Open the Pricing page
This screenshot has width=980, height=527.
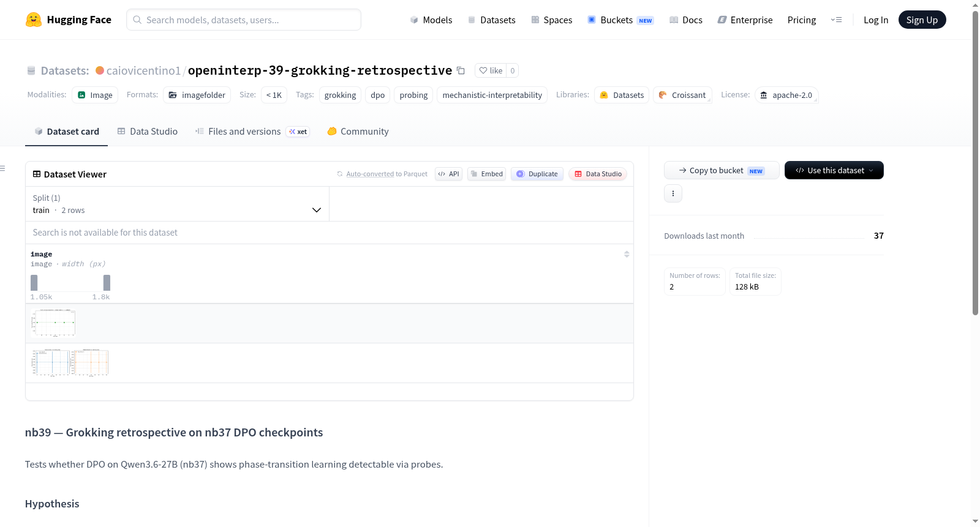click(x=802, y=20)
